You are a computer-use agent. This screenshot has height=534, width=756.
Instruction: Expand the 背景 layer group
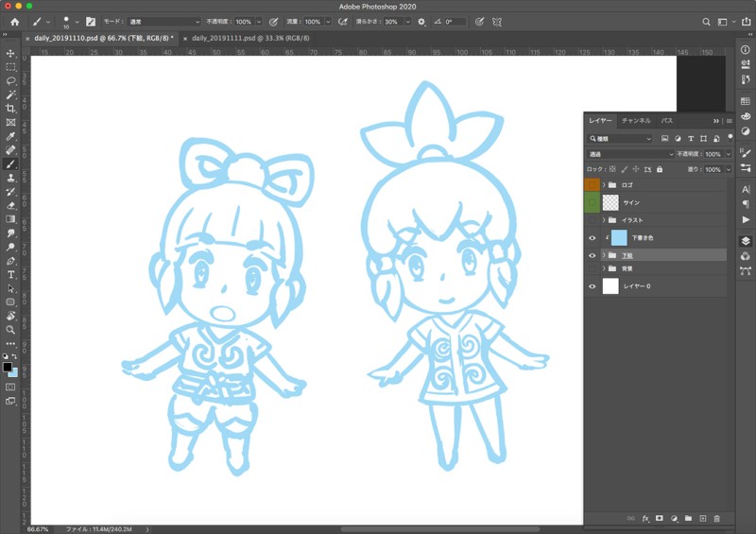tap(604, 268)
